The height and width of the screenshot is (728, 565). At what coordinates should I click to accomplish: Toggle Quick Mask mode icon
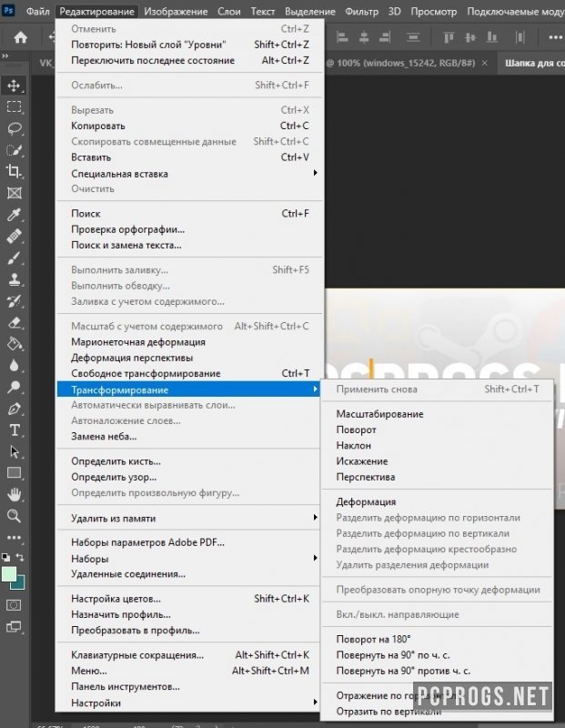pyautogui.click(x=14, y=605)
